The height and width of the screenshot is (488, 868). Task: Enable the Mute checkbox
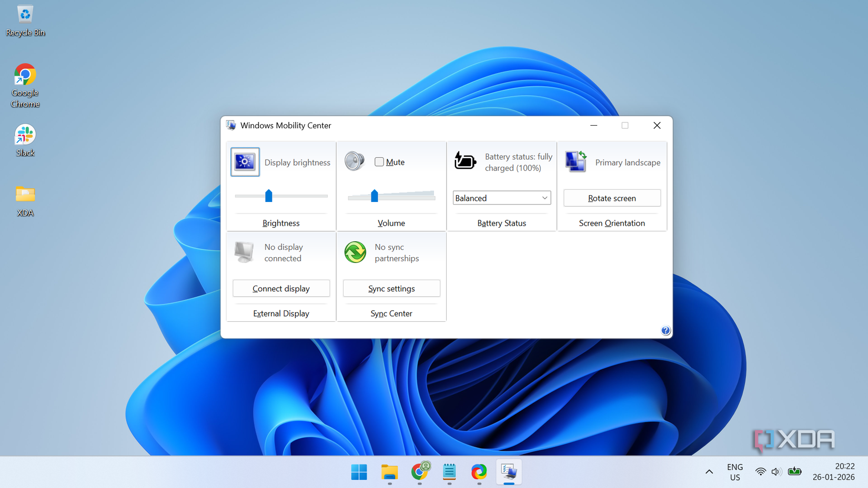pos(379,162)
